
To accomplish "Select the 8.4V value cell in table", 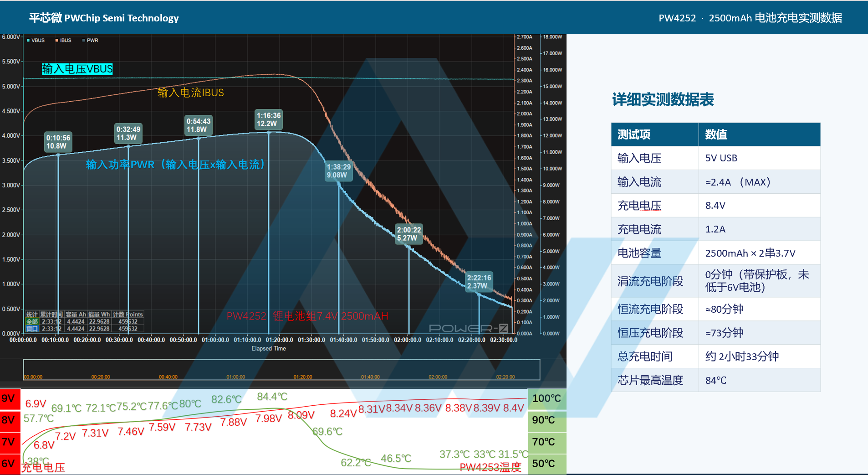I will pos(760,206).
